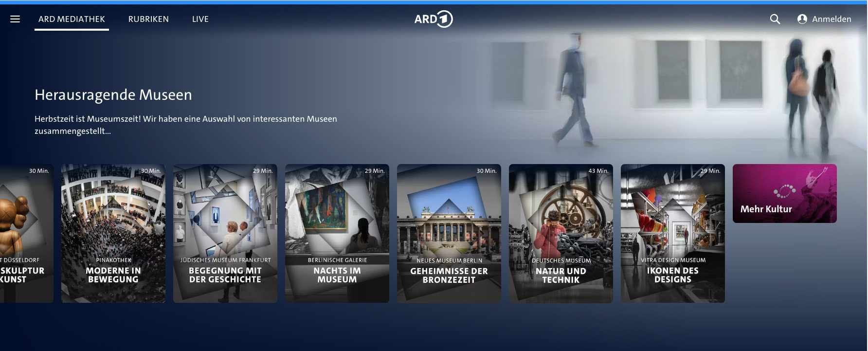Open Vitra Design Museum Ikonen des Designs
Screen dimensions: 868x351
tap(673, 233)
